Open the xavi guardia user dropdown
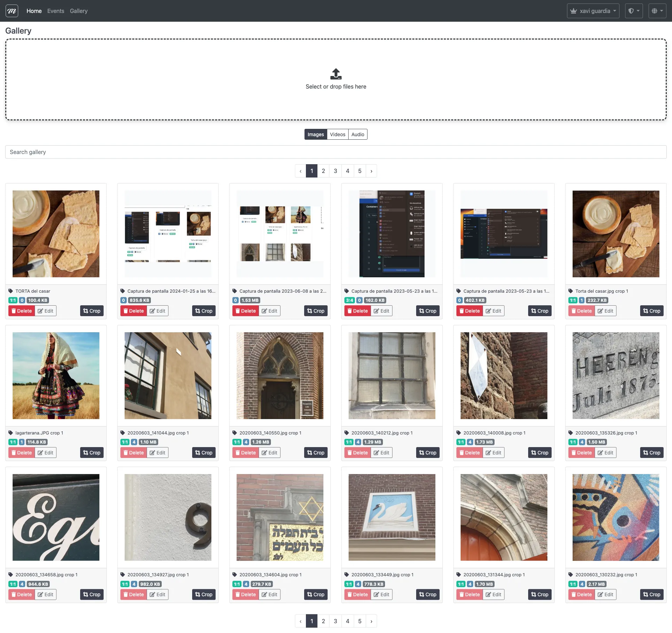Viewport: 672px width, 633px height. point(593,11)
